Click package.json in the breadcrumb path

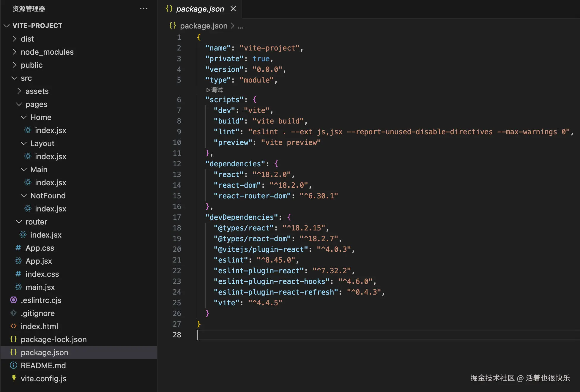pos(204,26)
